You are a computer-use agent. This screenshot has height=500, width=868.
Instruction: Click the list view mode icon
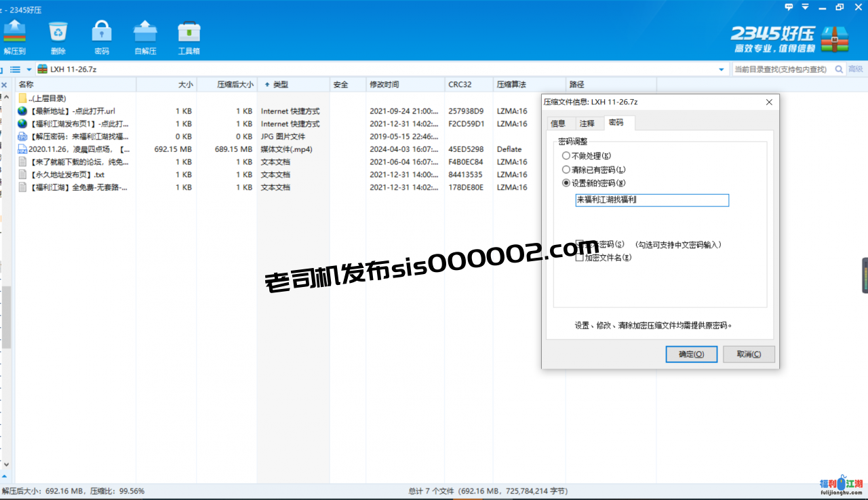[x=15, y=69]
